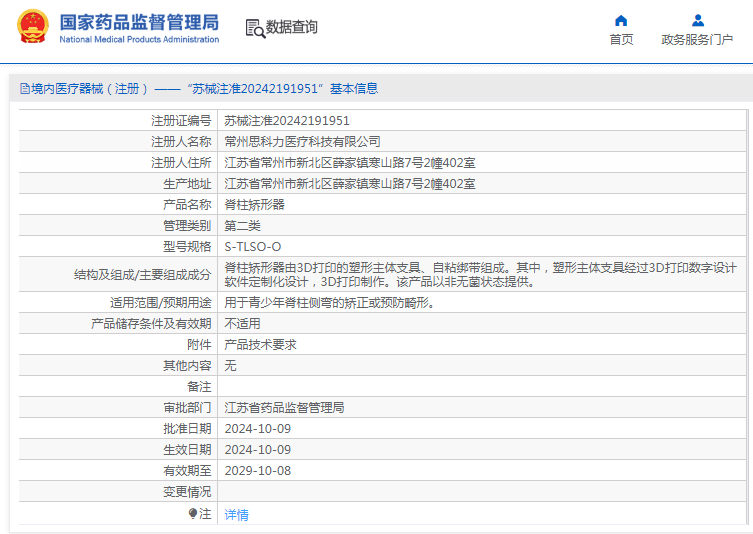Select 常州思科力医疗科技有限公司 registrant name

pos(302,142)
